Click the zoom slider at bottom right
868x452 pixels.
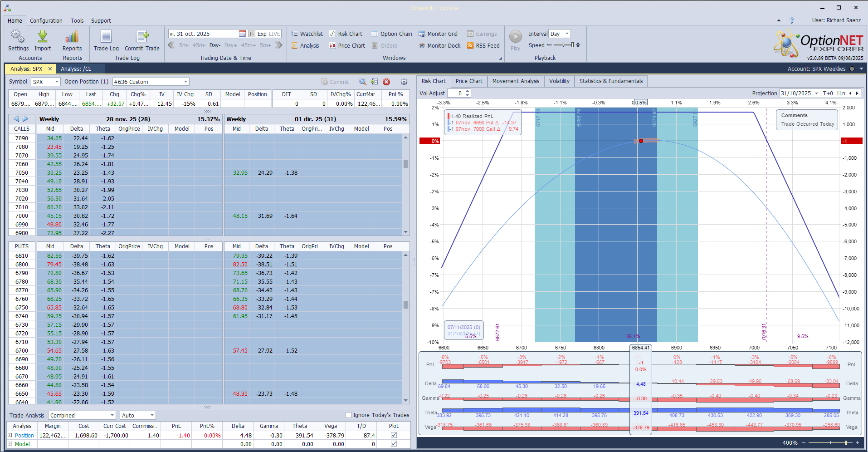[830, 442]
